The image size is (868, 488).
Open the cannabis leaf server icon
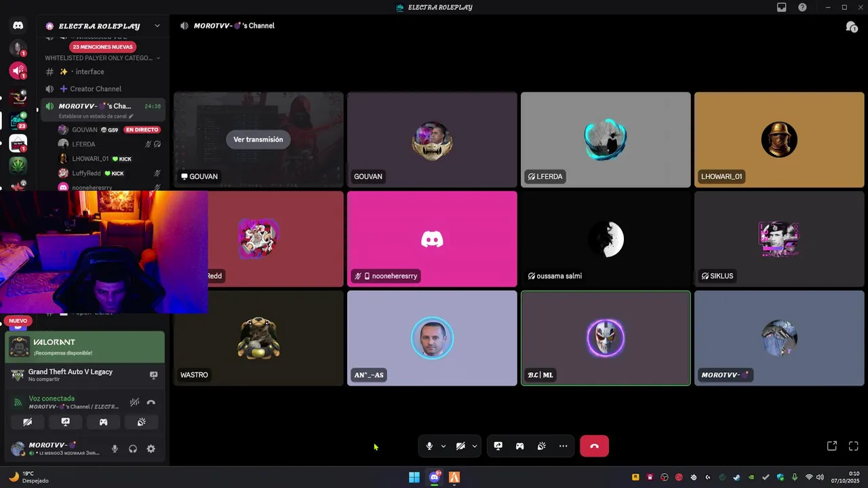[18, 165]
